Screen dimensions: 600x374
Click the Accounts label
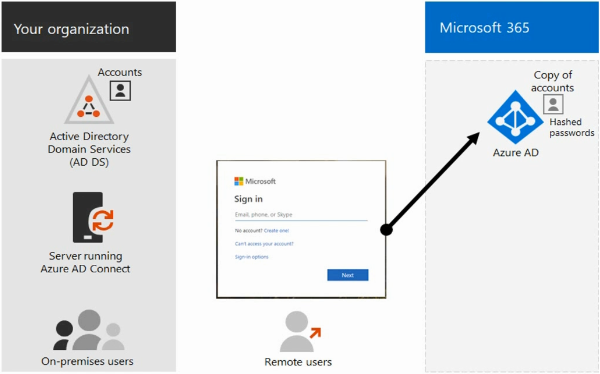(120, 72)
